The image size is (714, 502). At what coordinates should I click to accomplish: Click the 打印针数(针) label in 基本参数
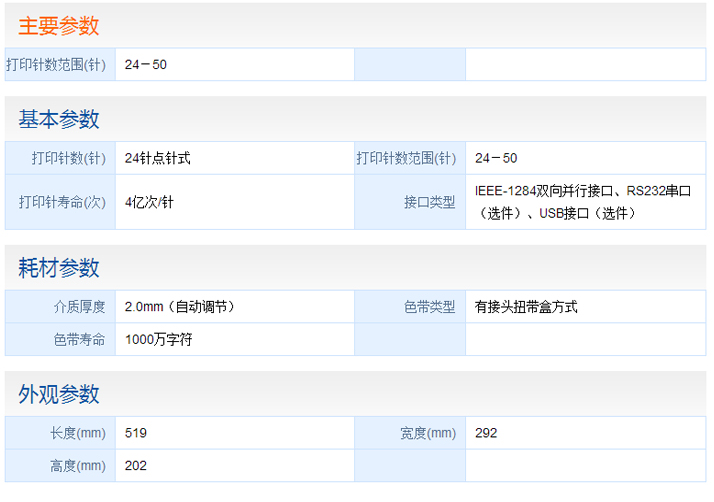68,158
